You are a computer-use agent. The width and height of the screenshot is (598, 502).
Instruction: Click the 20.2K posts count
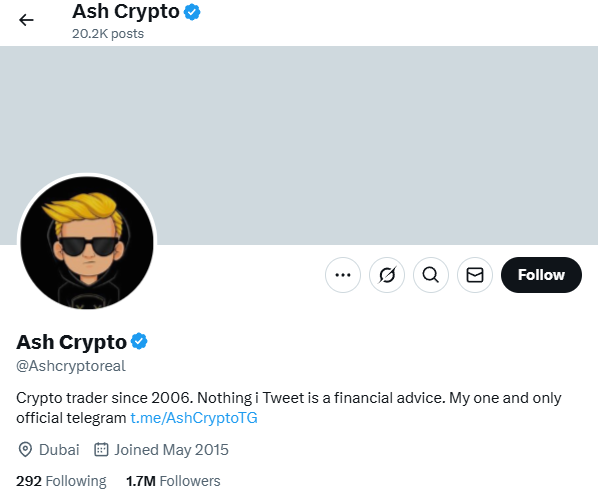108,34
